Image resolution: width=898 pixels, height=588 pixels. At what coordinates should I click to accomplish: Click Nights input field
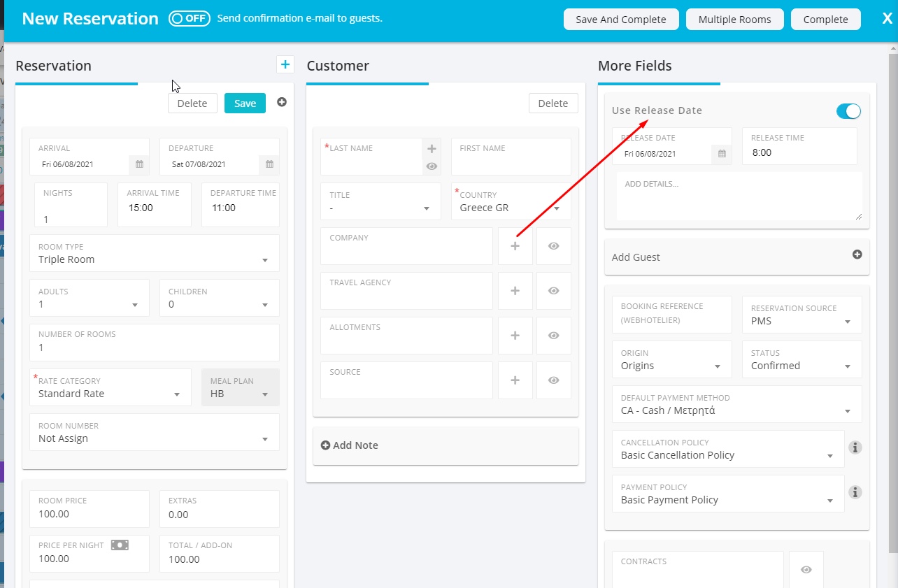(71, 205)
